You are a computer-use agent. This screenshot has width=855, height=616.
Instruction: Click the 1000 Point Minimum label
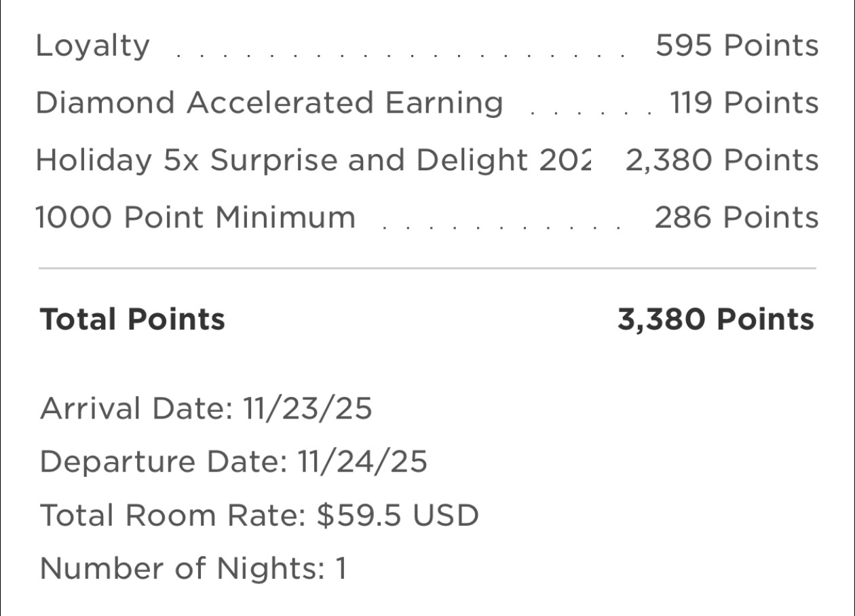point(195,218)
